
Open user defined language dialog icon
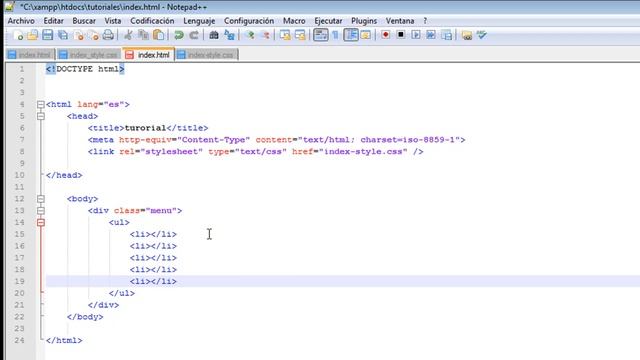366,36
